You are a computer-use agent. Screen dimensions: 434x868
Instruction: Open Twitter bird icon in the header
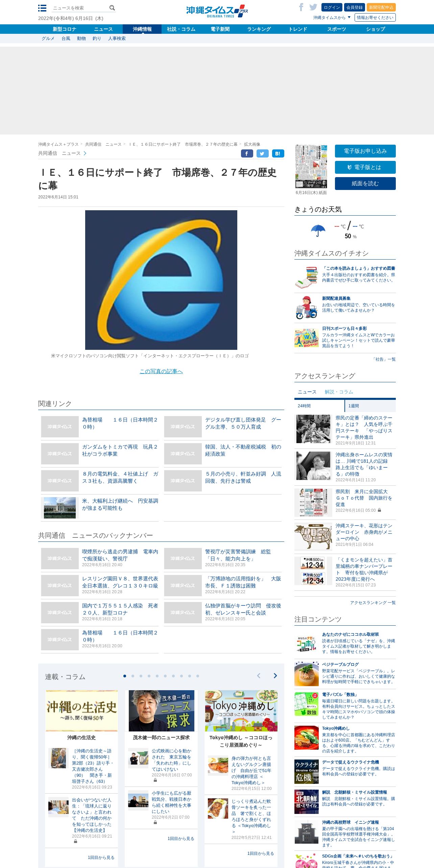click(x=313, y=7)
